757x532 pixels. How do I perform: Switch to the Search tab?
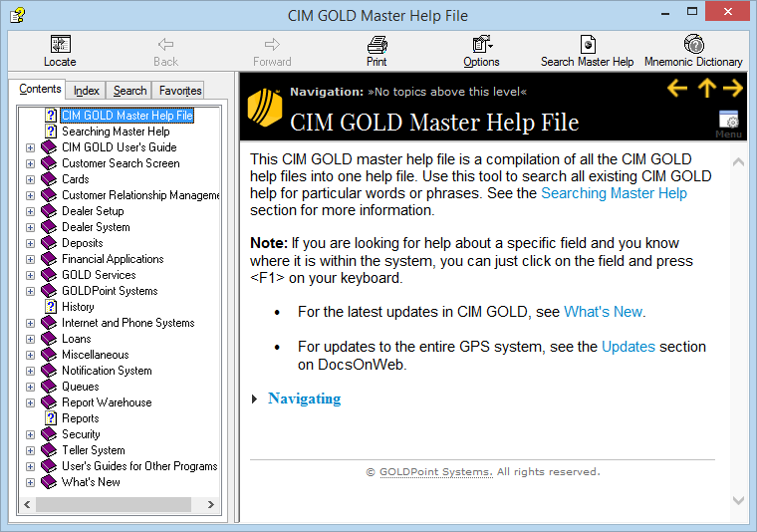click(129, 91)
